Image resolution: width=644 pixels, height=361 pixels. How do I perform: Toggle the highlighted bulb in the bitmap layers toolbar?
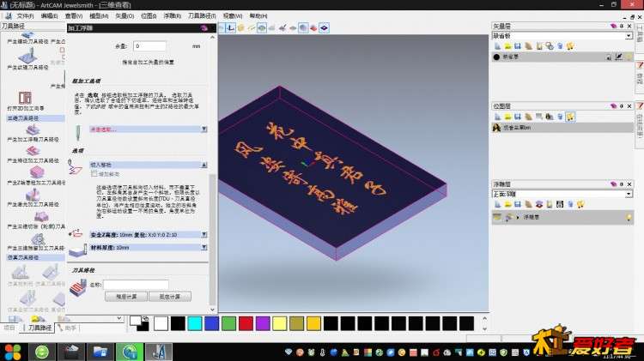[570, 117]
